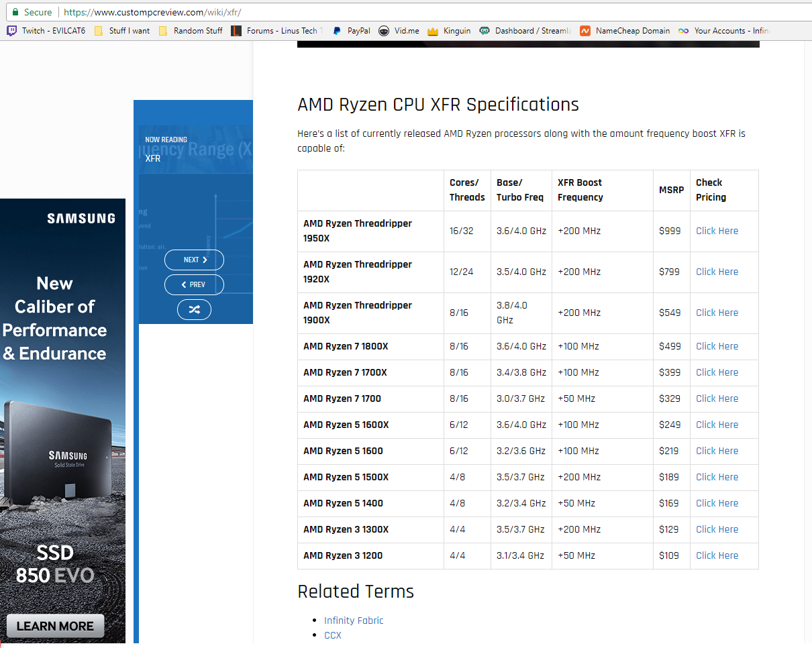
Task: Open the Twitch - EVILCAT6 bookmark
Action: pyautogui.click(x=46, y=30)
